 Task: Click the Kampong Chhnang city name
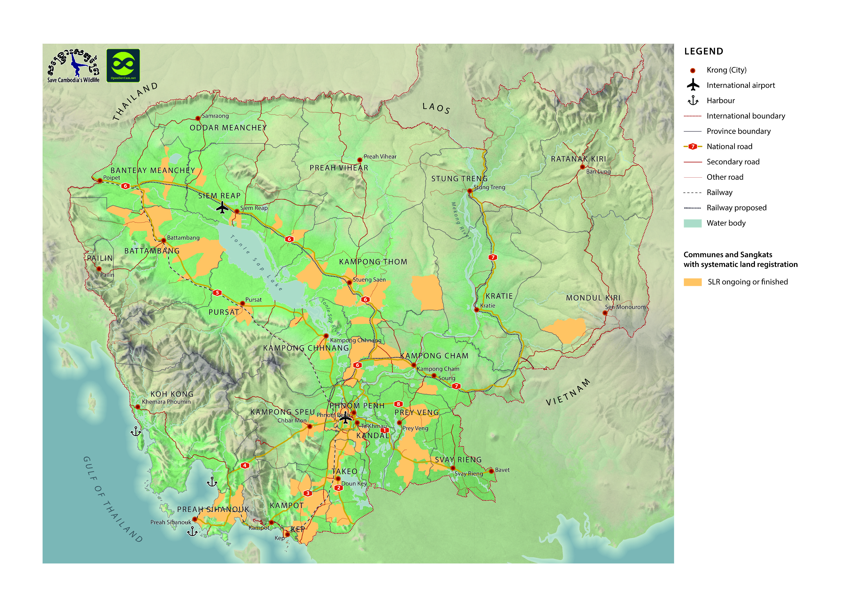click(x=356, y=340)
